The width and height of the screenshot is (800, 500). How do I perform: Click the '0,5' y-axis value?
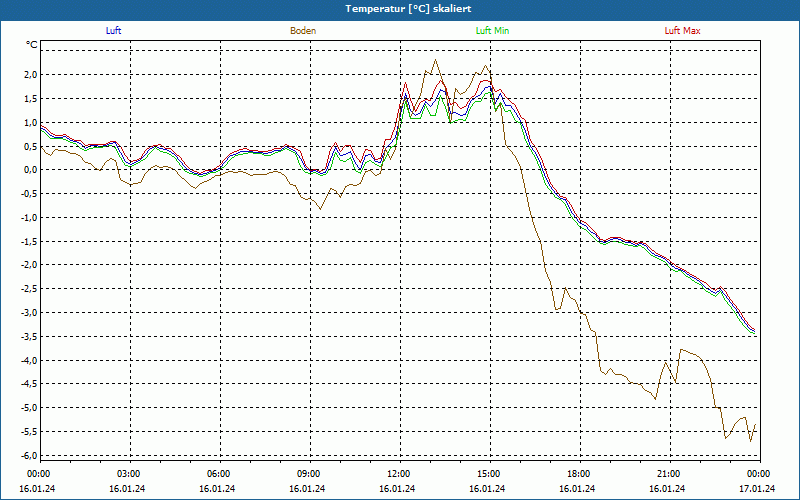tap(31, 146)
